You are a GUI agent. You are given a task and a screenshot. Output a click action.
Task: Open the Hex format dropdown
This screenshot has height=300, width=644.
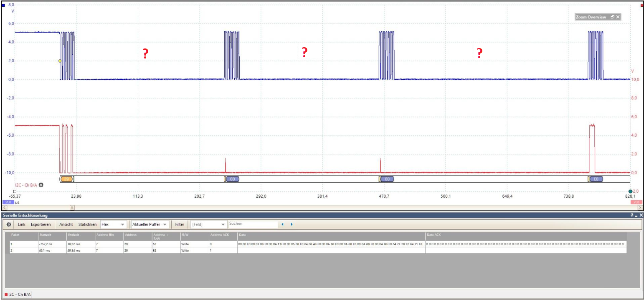[123, 224]
